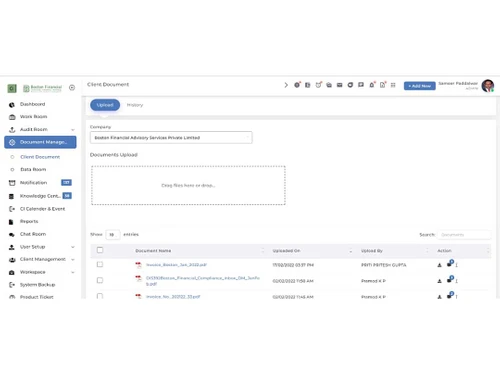Viewport: 500px width, 375px height.
Task: Open Client Document submenu item
Action: pyautogui.click(x=40, y=157)
